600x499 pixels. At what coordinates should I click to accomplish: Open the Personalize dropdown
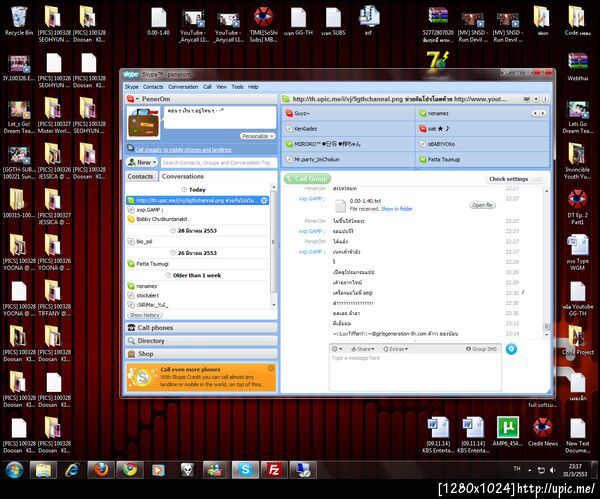point(259,135)
